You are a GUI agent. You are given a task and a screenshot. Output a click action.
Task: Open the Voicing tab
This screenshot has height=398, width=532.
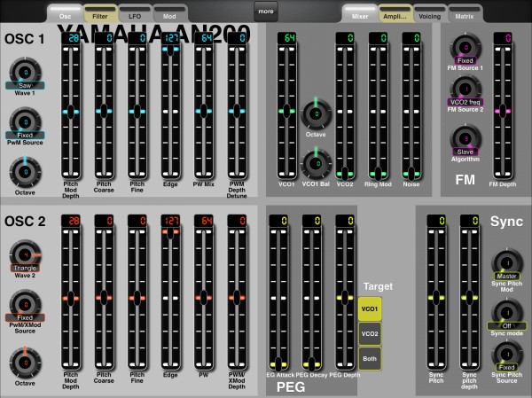pyautogui.click(x=429, y=13)
